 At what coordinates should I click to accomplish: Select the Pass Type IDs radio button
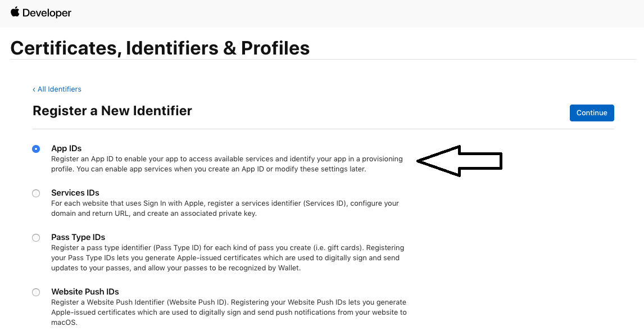pos(36,238)
